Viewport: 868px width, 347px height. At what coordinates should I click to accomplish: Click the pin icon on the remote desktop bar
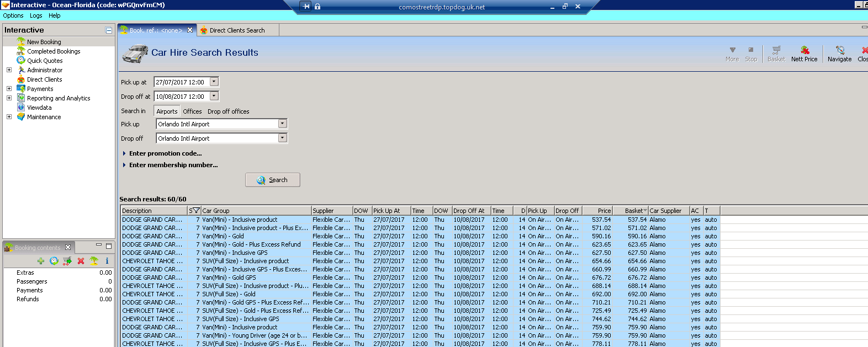(306, 7)
